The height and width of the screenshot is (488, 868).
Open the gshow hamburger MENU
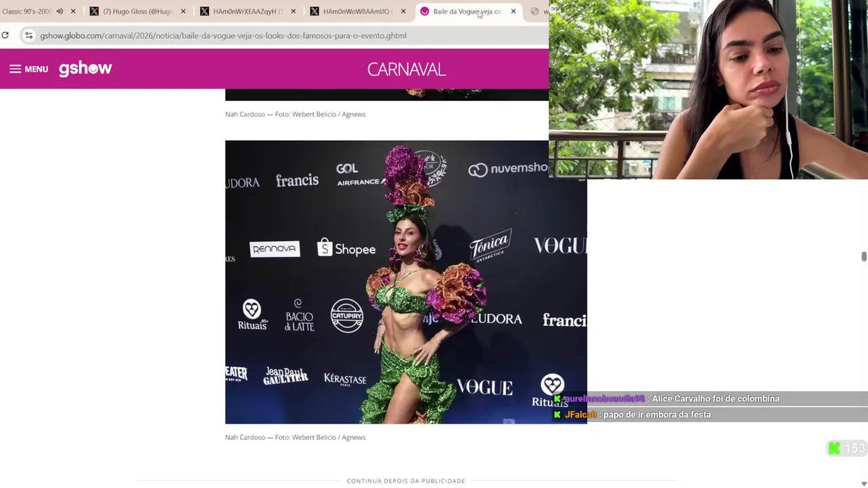[28, 68]
